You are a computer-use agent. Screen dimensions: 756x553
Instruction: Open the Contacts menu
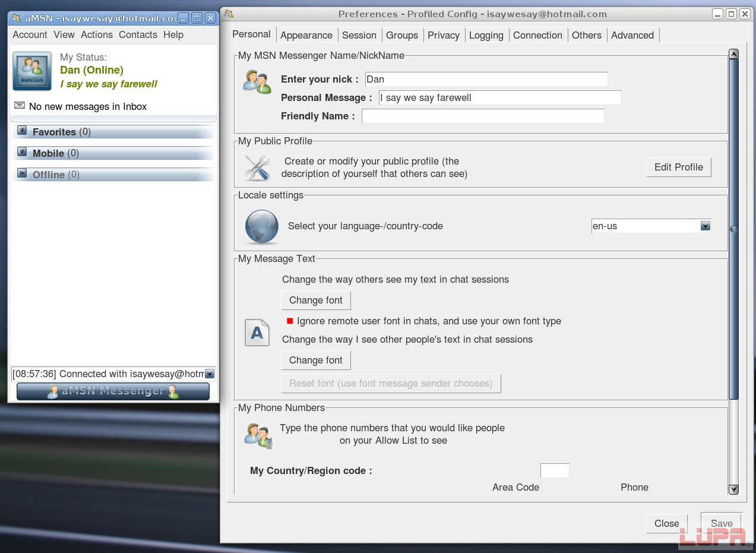(x=138, y=34)
